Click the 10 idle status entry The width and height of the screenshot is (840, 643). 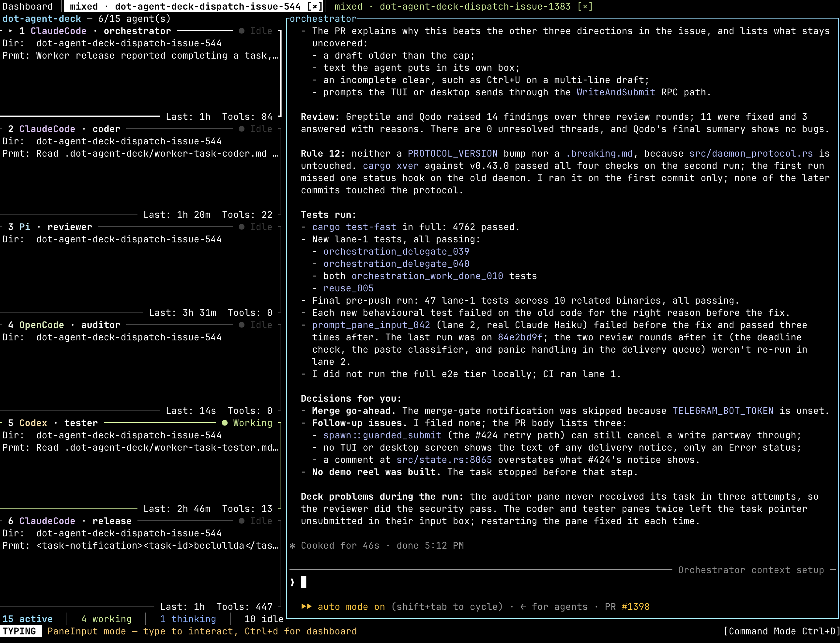point(264,619)
